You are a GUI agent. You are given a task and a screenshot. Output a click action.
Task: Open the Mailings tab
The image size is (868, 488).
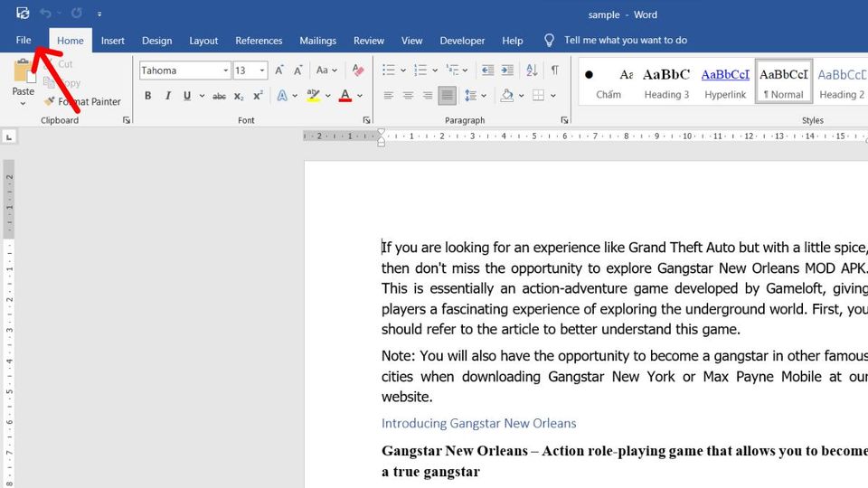point(317,41)
